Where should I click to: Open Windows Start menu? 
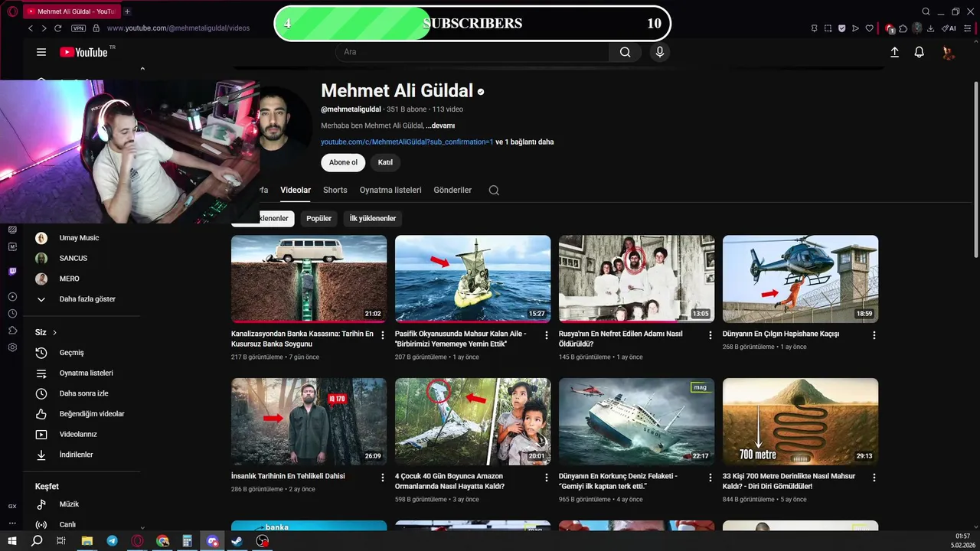click(x=12, y=540)
